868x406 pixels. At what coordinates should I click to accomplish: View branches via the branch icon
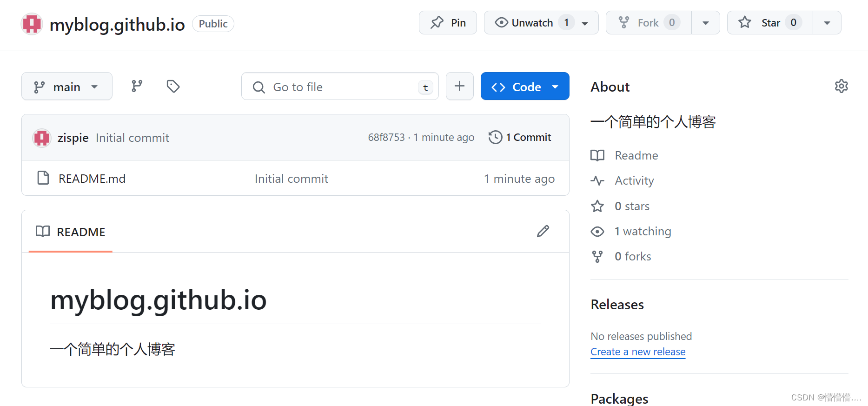pos(137,86)
